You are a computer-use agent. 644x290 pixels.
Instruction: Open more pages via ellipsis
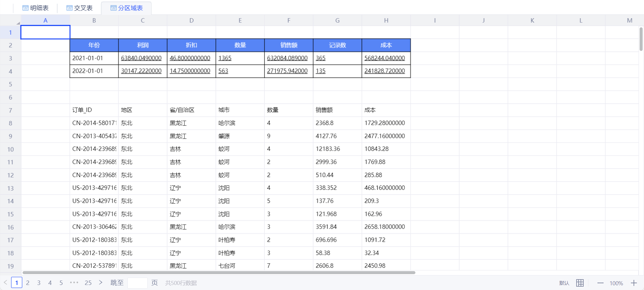(74, 283)
